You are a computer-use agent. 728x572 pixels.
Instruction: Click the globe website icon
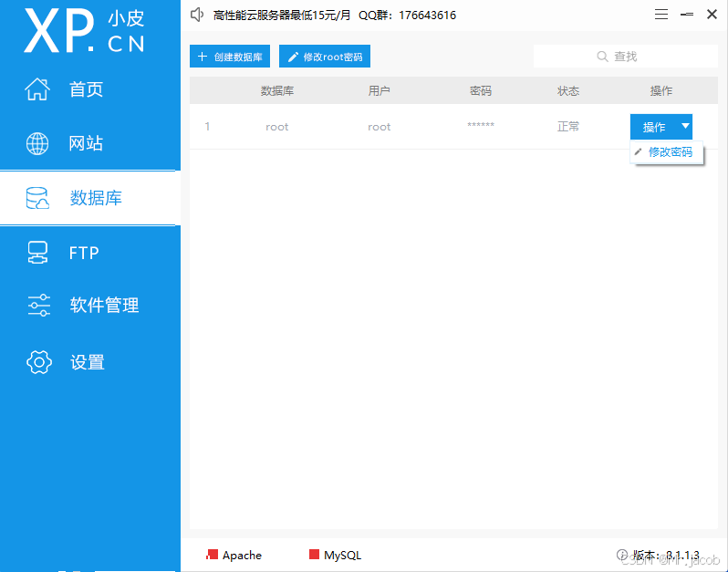[37, 143]
